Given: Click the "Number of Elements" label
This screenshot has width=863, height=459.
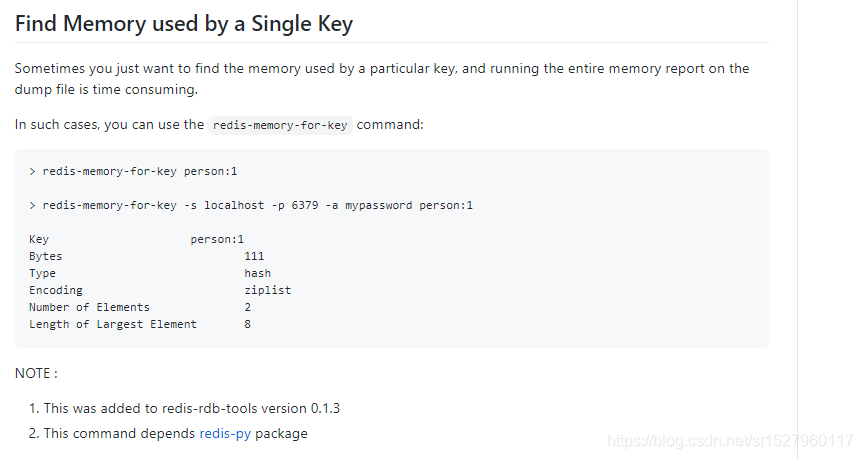Looking at the screenshot, I should (x=89, y=307).
